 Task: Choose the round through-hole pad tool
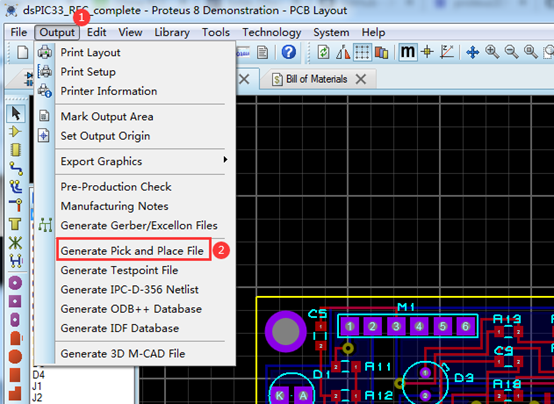point(15,283)
